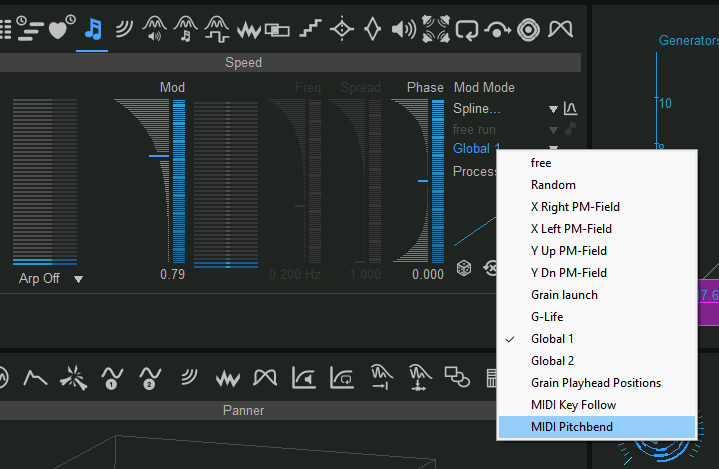Click the envelope line icon in lower row
Image resolution: width=719 pixels, height=469 pixels.
coord(35,378)
